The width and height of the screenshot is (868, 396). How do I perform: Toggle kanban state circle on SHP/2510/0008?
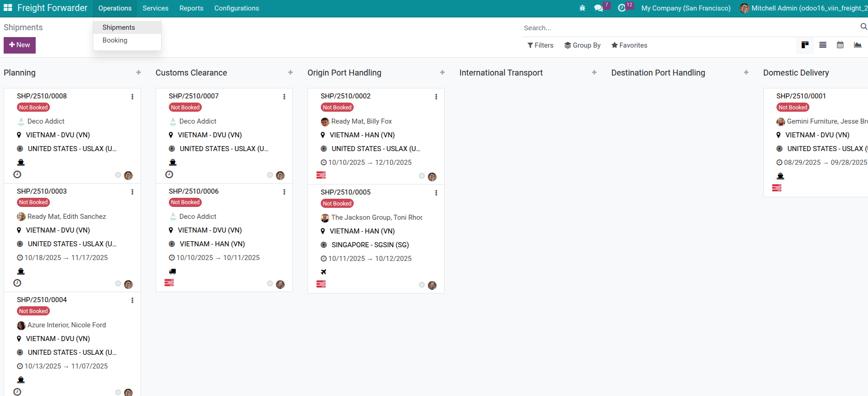coord(118,175)
